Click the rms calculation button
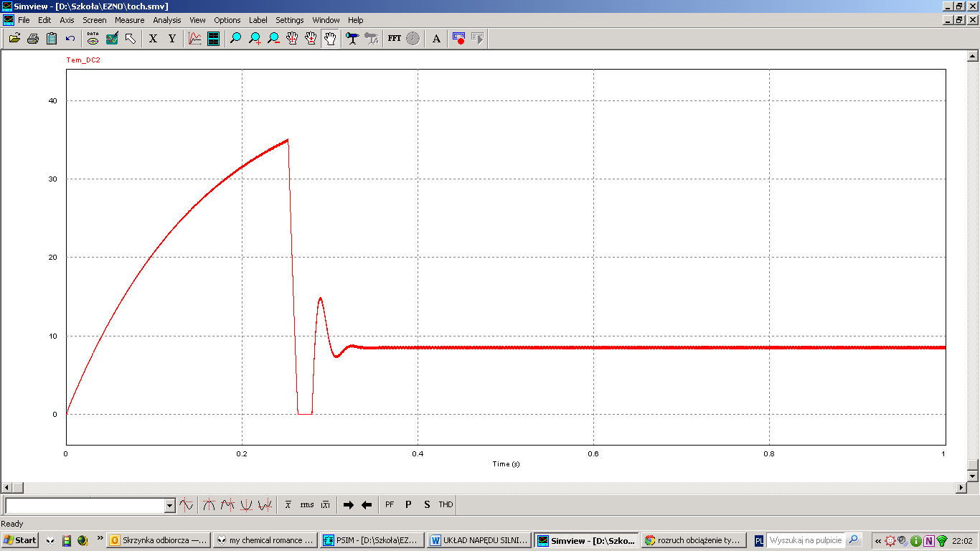The image size is (980, 551). pos(307,504)
